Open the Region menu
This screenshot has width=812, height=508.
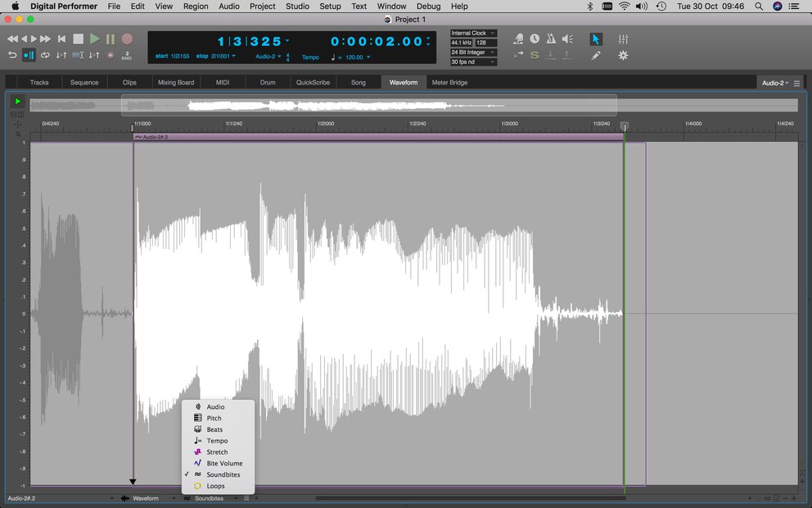point(196,6)
